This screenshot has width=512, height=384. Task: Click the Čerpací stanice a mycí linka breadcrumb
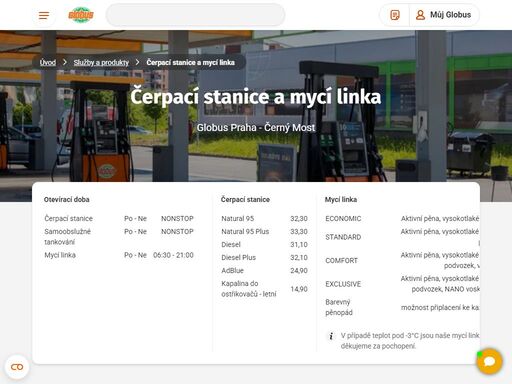click(x=190, y=63)
